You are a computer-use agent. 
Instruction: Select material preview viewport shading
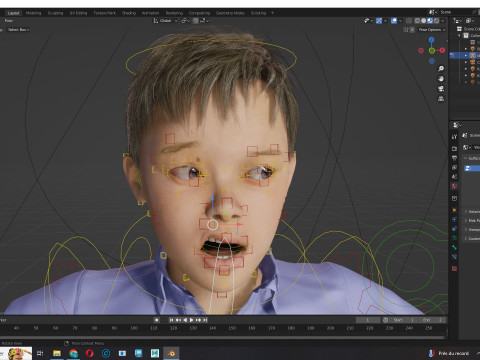[430, 21]
